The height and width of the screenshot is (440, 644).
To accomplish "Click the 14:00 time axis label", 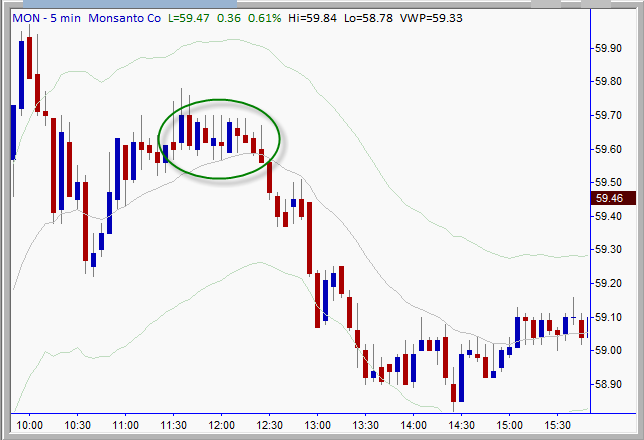I will pyautogui.click(x=413, y=425).
